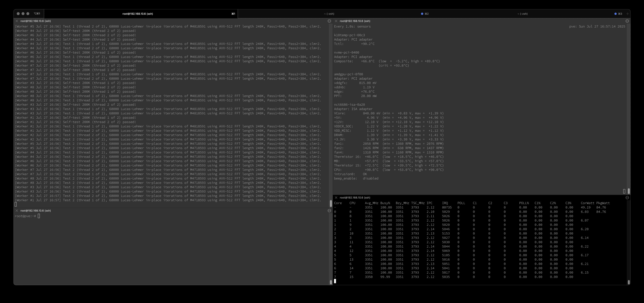Open the options menu of the worker log pane
The width and height of the screenshot is (644, 303).
pos(329,21)
